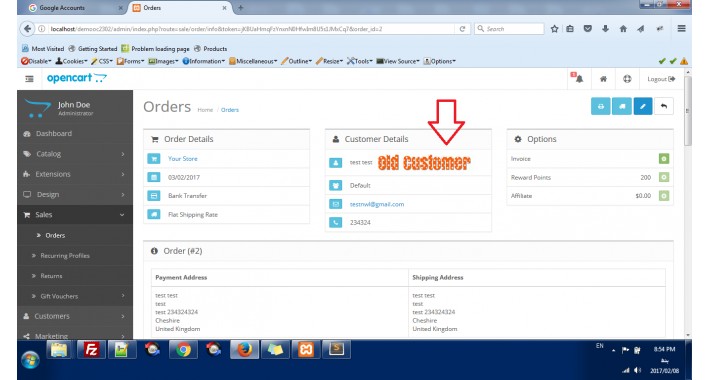The image size is (710, 380).
Task: Click the Home breadcrumb link
Action: tap(205, 110)
